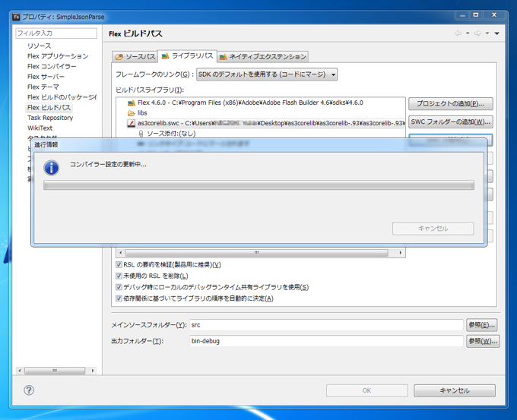The height and width of the screenshot is (420, 517).
Task: Open the フレームワークのリンク dropdown
Action: [x=267, y=74]
